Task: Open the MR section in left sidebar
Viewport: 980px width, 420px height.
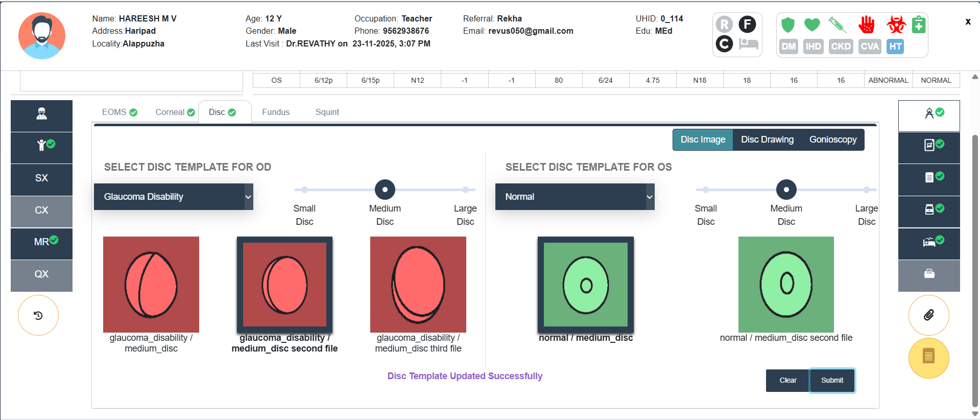Action: pyautogui.click(x=42, y=242)
